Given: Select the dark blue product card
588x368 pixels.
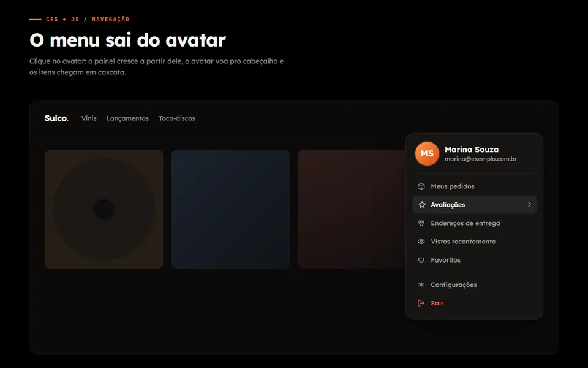Looking at the screenshot, I should click(231, 209).
